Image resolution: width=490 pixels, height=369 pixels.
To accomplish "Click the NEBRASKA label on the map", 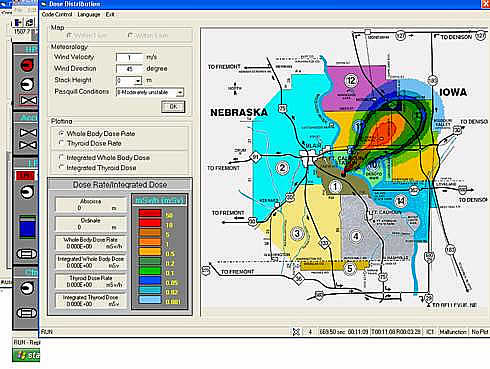I will (x=239, y=113).
